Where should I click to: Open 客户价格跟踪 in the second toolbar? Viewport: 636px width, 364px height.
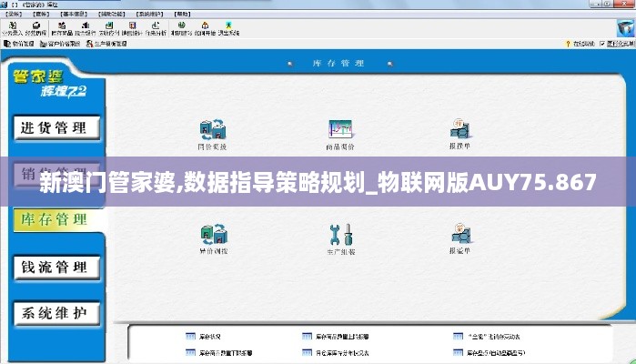coord(60,44)
